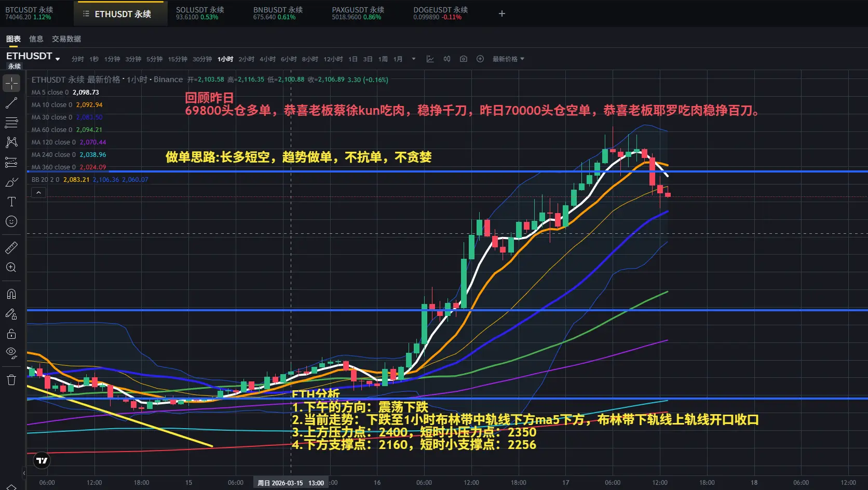Select the text annotation tool
The image size is (868, 490).
click(x=11, y=202)
